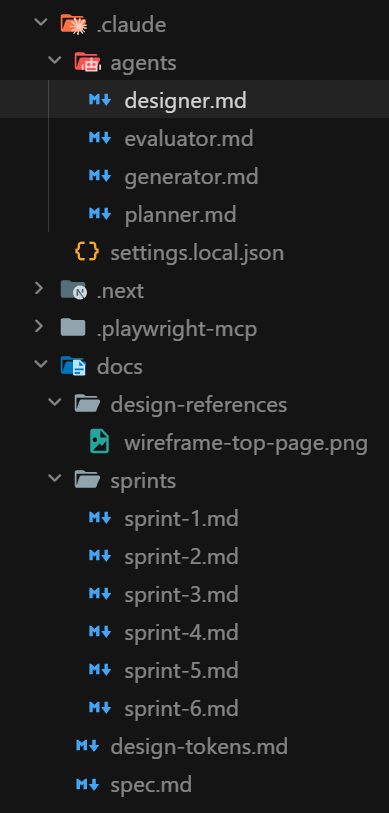Click the markdown icon beside sprint-2.md
Screen dimensions: 389x813
[100, 556]
